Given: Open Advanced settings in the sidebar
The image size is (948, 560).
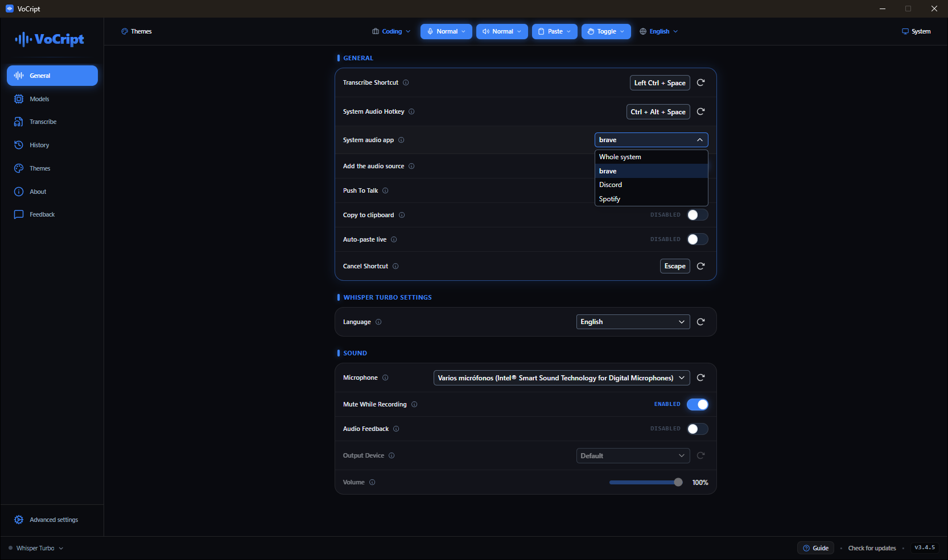Looking at the screenshot, I should pos(52,520).
